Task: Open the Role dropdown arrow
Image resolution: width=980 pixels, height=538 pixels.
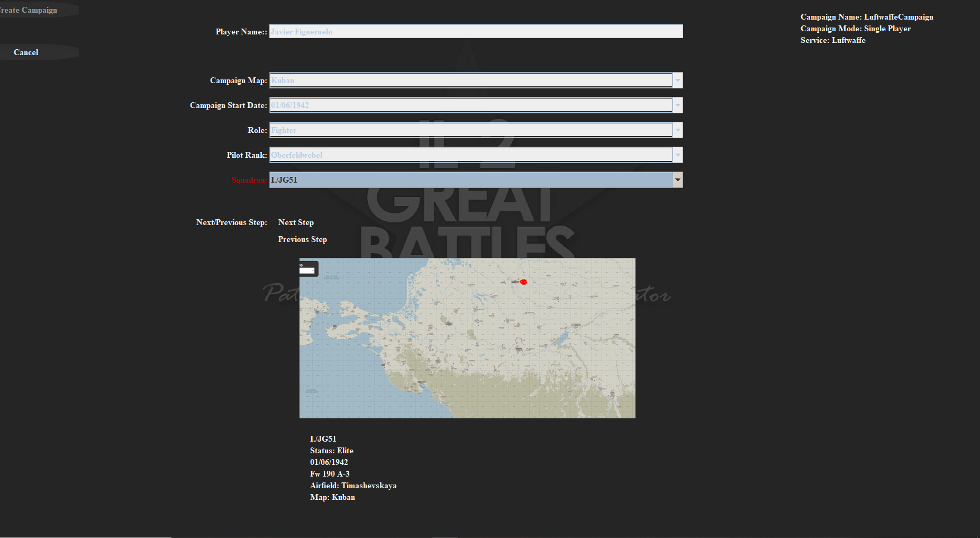Action: click(x=677, y=130)
